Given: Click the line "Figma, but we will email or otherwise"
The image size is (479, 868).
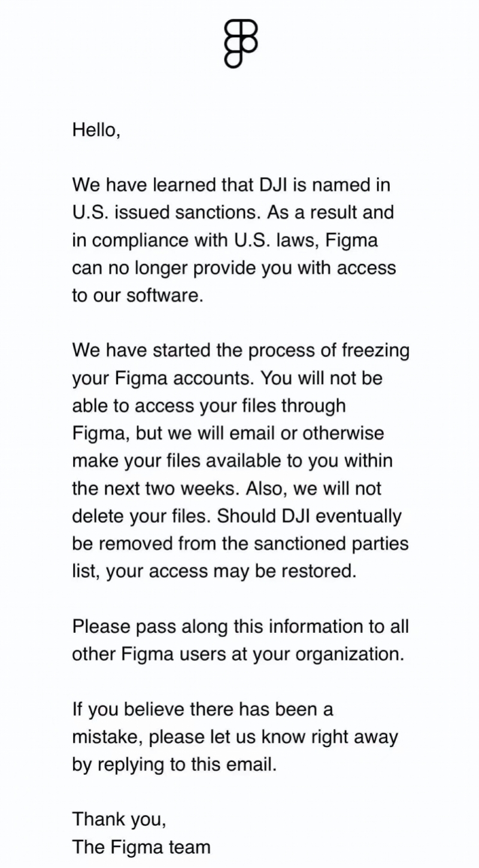Looking at the screenshot, I should (228, 433).
